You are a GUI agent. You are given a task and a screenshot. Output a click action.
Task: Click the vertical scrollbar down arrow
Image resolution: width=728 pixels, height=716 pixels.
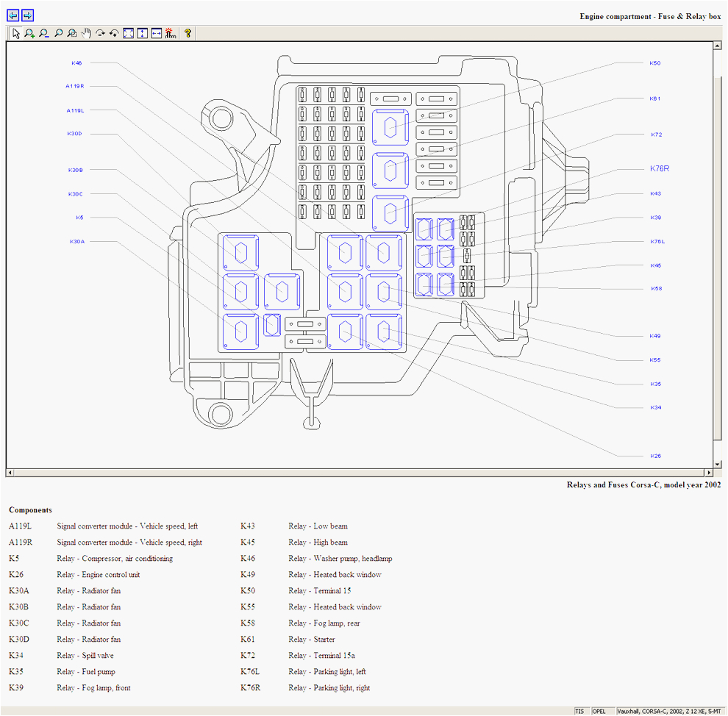pos(718,465)
